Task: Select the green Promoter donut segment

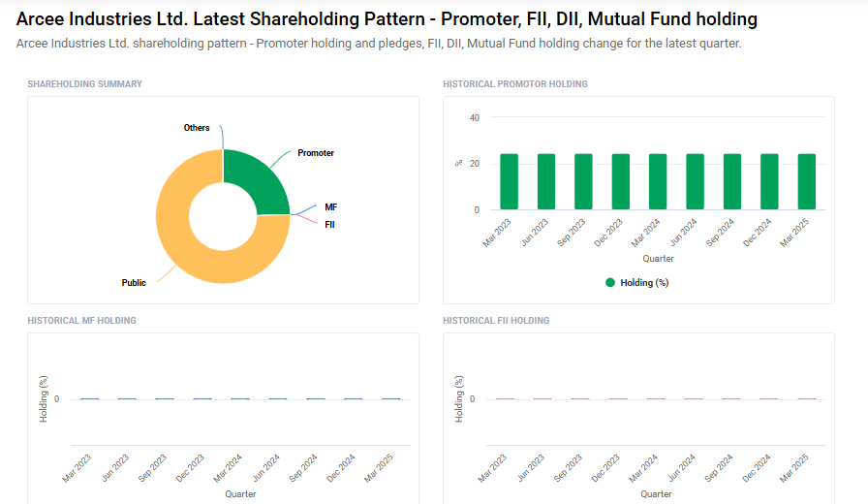Action: (x=258, y=180)
